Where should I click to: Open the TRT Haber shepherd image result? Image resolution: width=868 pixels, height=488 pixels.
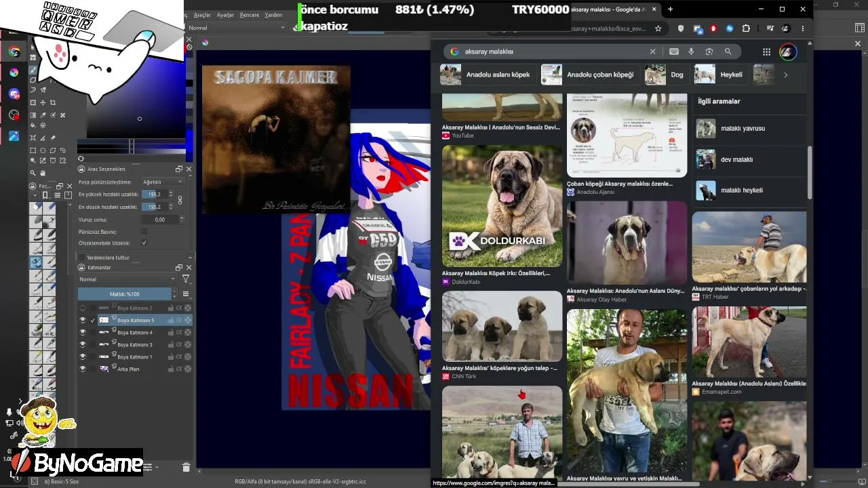point(749,247)
